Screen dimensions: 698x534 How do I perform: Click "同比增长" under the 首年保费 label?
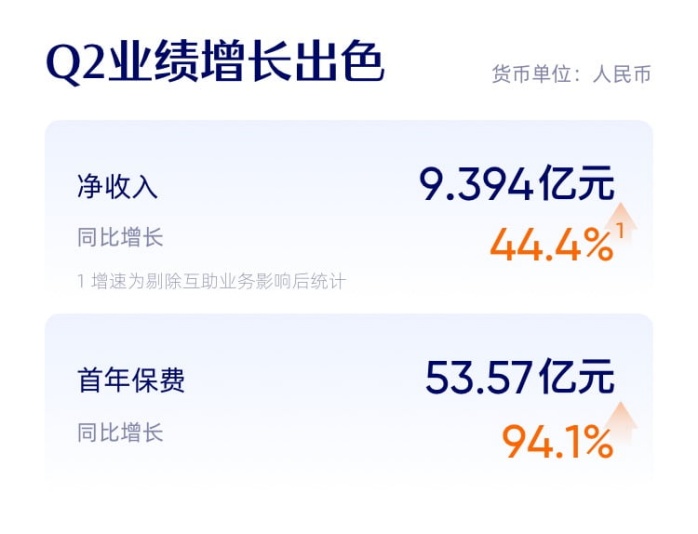[x=120, y=433]
